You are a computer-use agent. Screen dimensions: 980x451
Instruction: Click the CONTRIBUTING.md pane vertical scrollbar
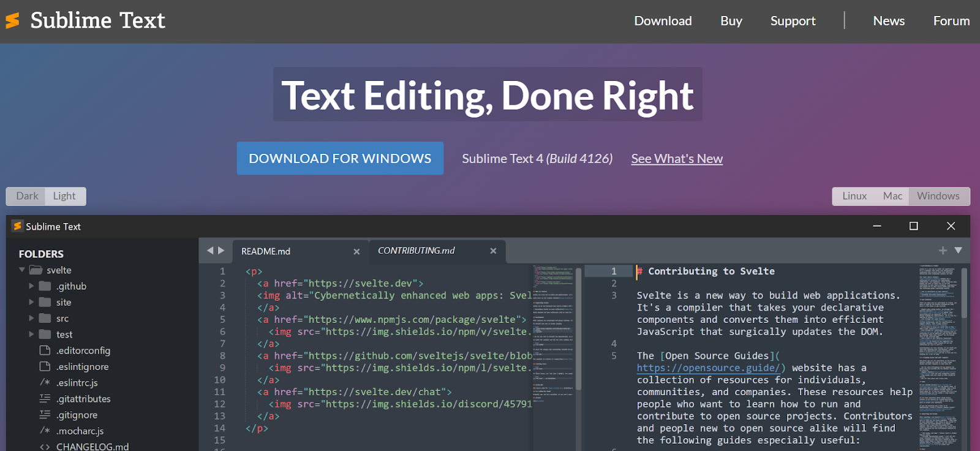(x=964, y=293)
